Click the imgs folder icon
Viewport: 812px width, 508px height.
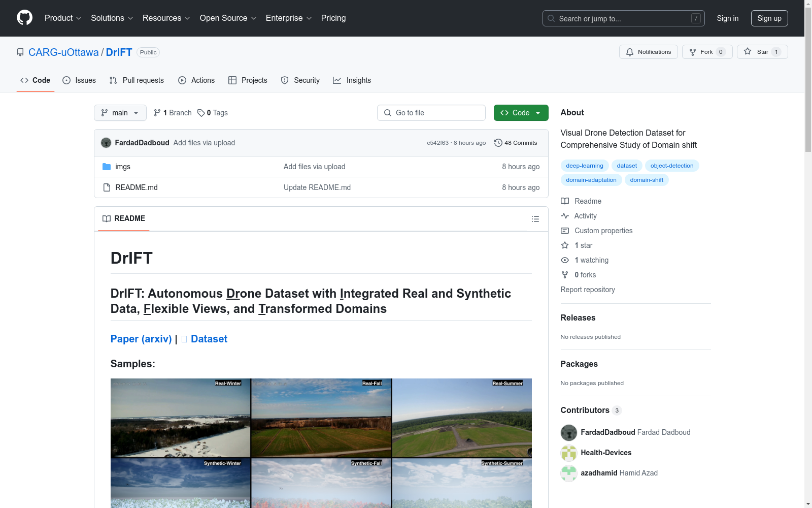(x=107, y=167)
